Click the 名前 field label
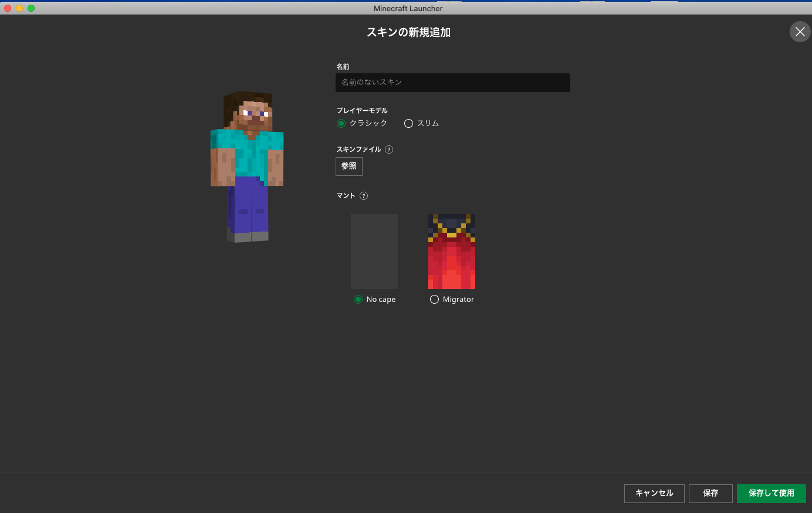The width and height of the screenshot is (812, 513). (x=343, y=67)
